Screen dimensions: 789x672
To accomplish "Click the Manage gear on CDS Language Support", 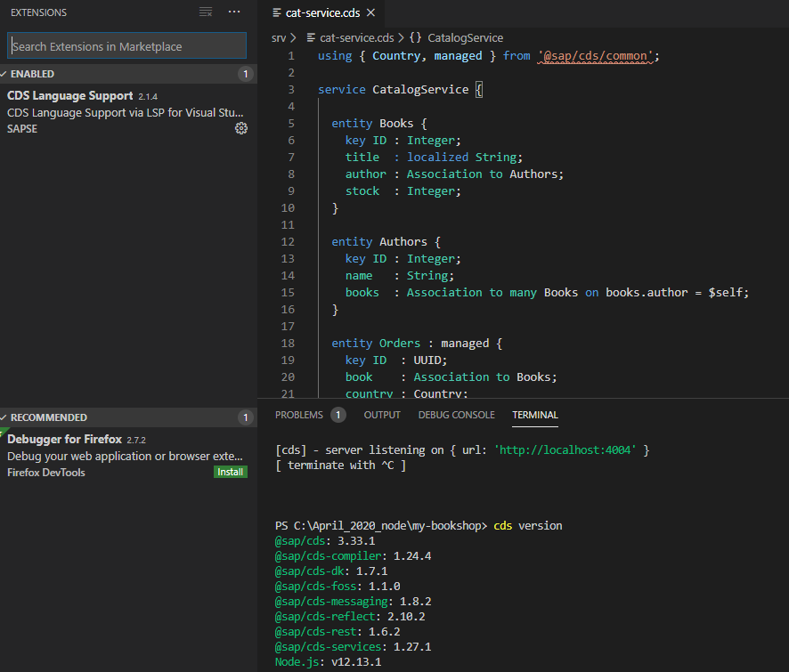I will tap(240, 128).
